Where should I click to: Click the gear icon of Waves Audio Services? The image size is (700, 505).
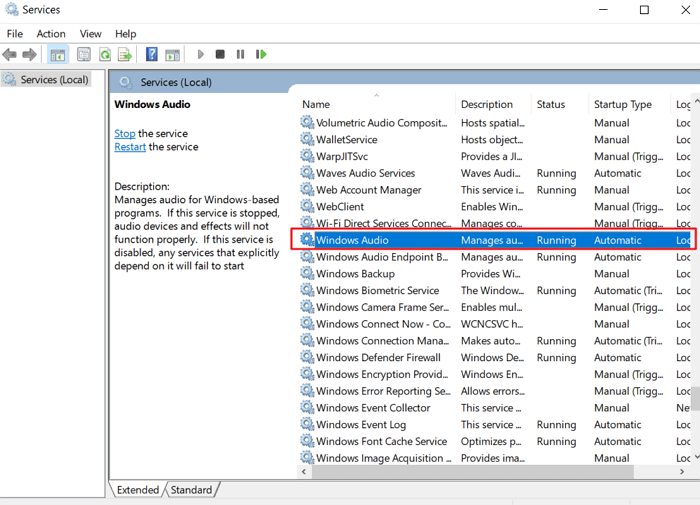click(x=307, y=173)
